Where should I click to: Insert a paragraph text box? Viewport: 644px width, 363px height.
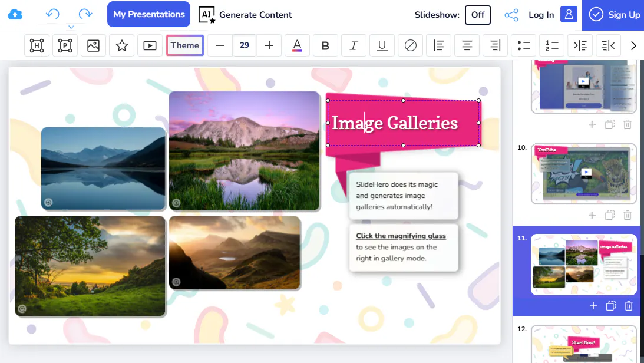tap(65, 45)
